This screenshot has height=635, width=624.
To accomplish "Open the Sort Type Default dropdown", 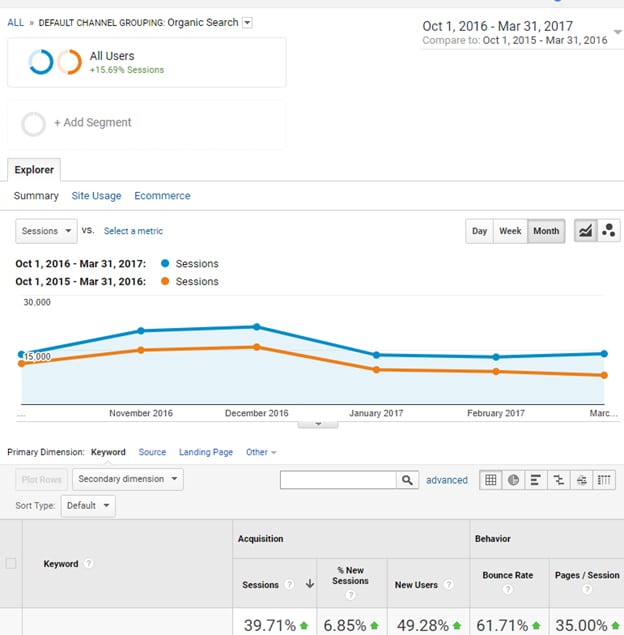I will 89,506.
